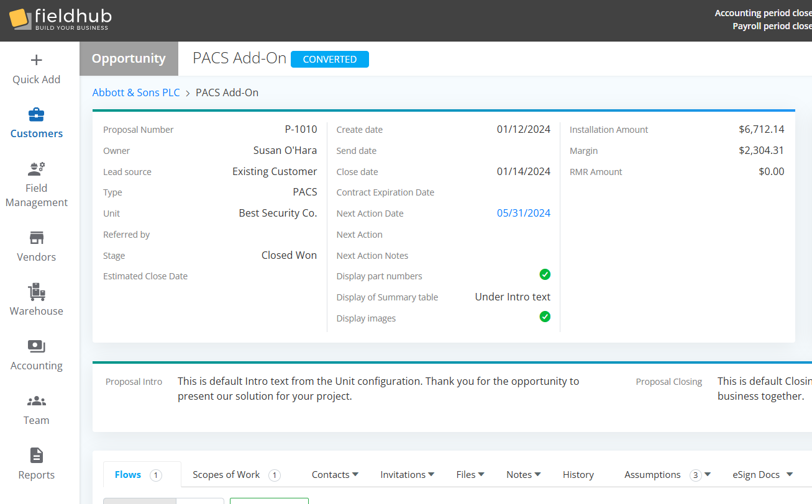Toggle the Display images checkmark

tap(545, 317)
